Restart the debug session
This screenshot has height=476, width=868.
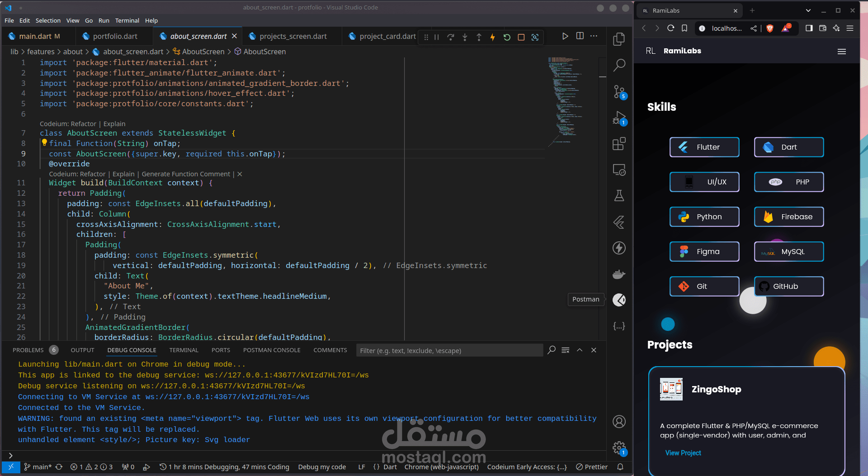(x=507, y=37)
